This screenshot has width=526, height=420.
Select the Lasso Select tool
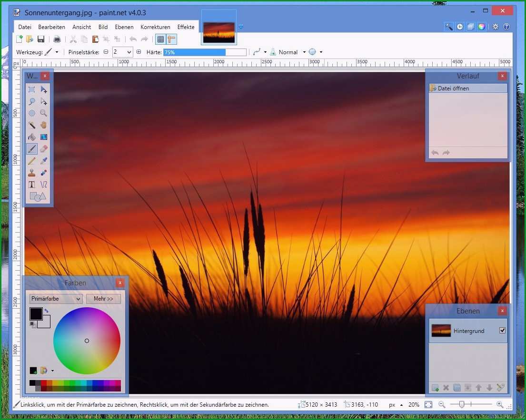tap(32, 101)
